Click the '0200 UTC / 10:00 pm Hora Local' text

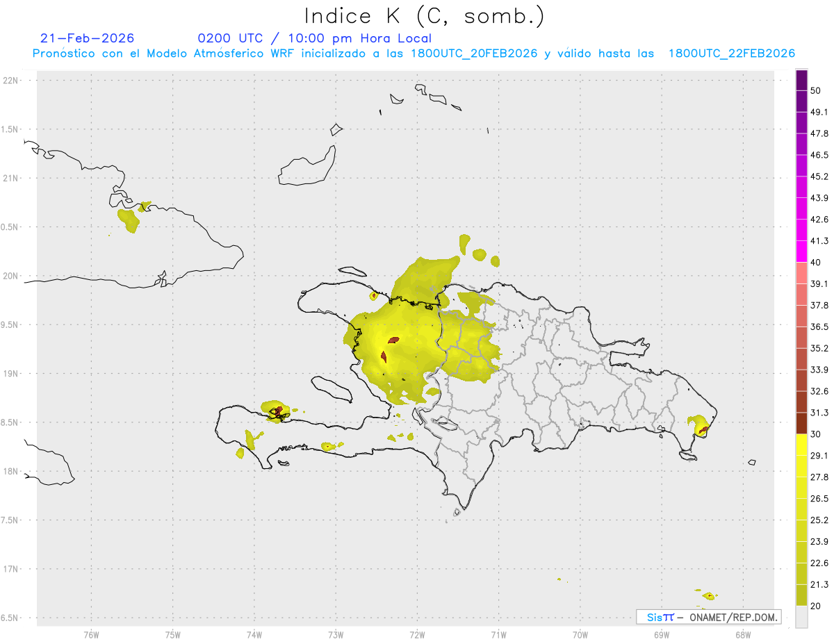[x=314, y=38]
